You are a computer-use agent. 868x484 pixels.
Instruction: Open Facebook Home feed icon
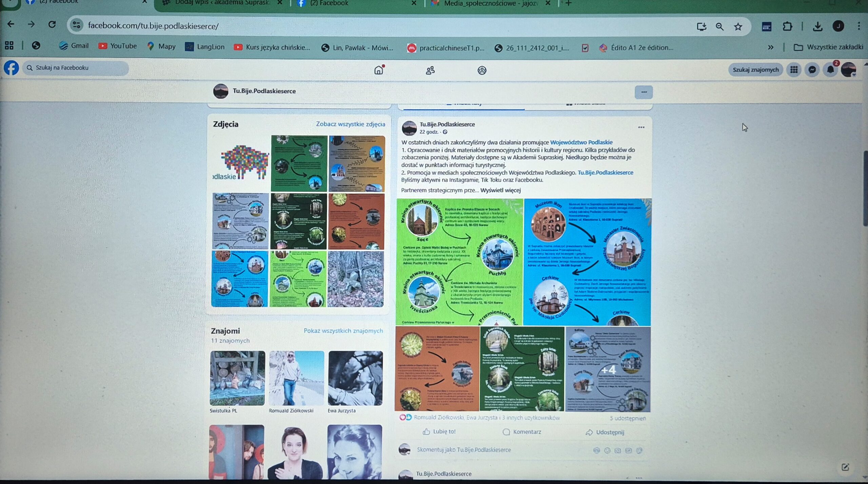(379, 70)
